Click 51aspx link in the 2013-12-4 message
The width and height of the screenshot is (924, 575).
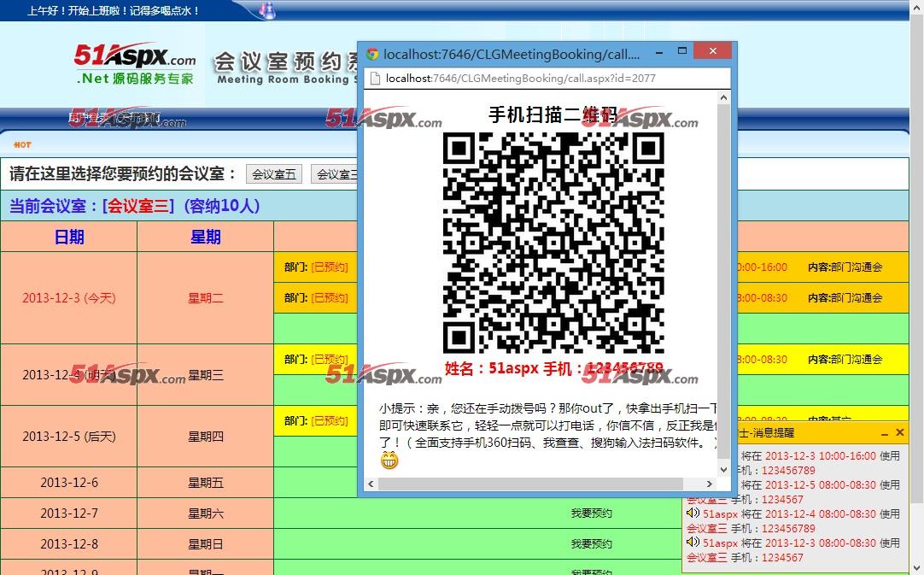[720, 513]
